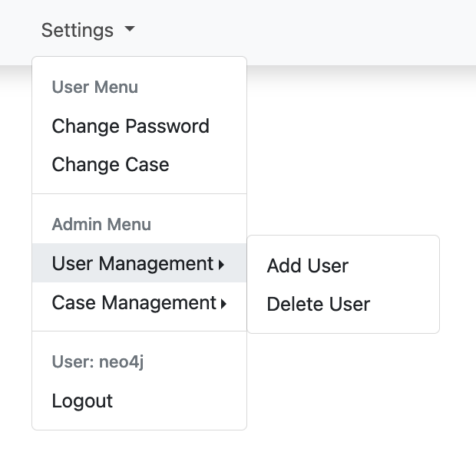Screen dimensions: 476x465
Task: Click the 'User: neo4j' label
Action: click(x=98, y=362)
